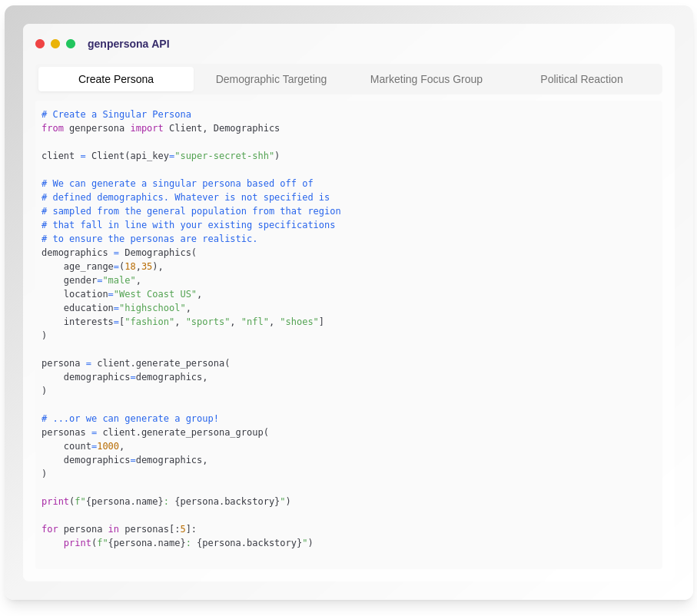Open the Marketing Focus Group tab

[426, 79]
